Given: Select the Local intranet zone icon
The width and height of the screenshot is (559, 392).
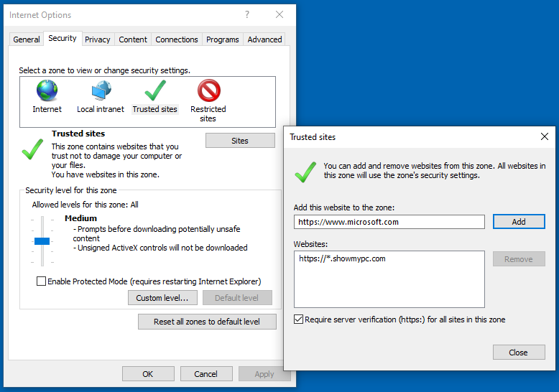Looking at the screenshot, I should tap(101, 90).
